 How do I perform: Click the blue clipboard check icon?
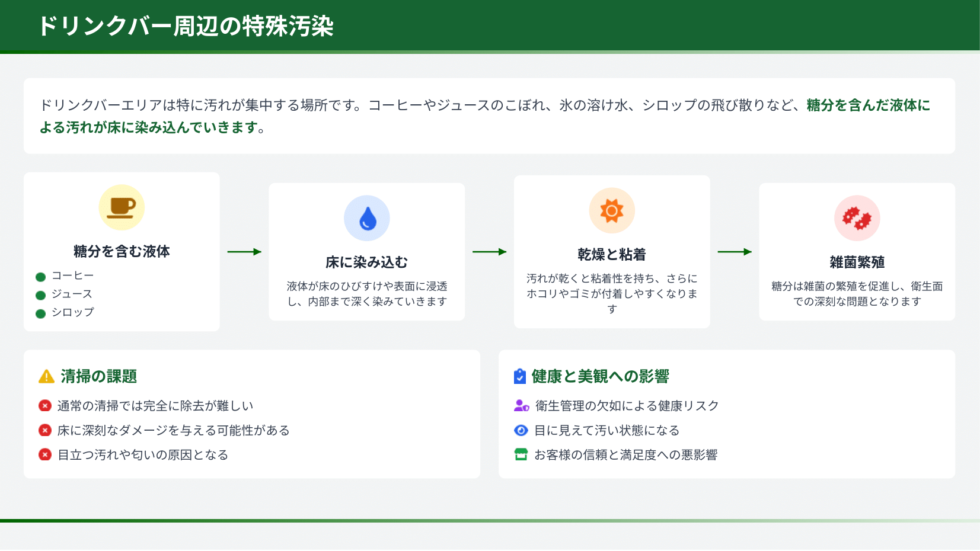tap(520, 377)
